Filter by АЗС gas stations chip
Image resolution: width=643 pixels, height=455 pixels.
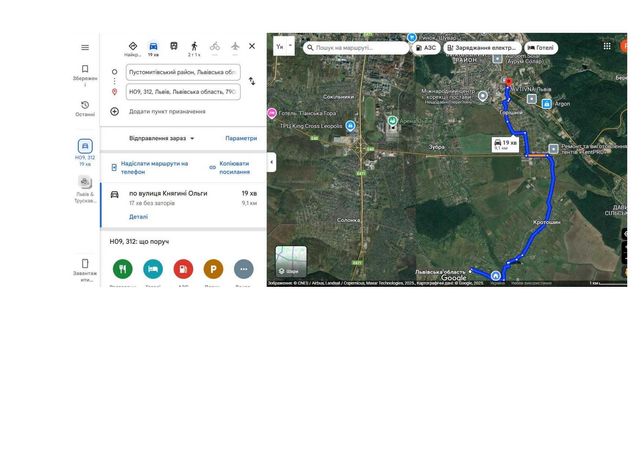[x=426, y=48]
